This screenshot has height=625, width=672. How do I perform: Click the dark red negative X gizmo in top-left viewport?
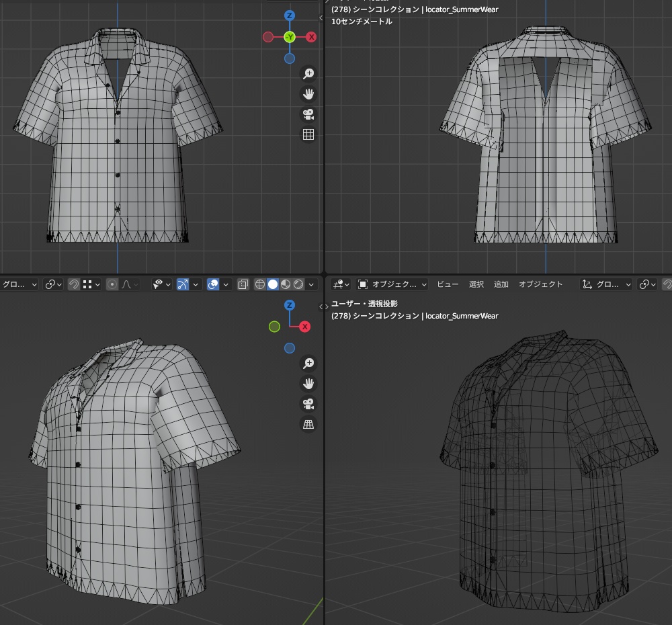coord(268,37)
